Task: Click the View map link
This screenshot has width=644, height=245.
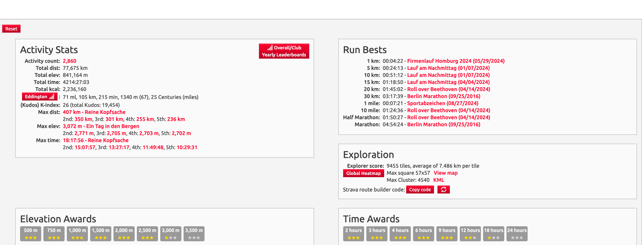Action: [445, 173]
